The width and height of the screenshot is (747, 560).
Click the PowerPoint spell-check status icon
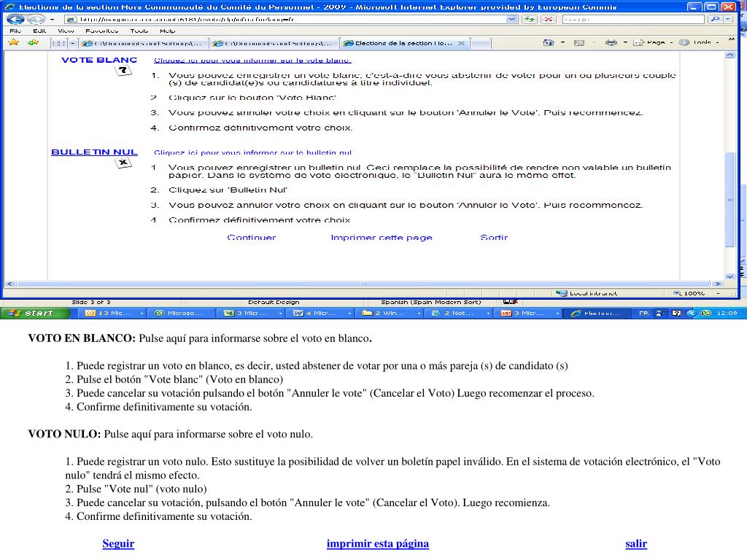click(x=510, y=302)
